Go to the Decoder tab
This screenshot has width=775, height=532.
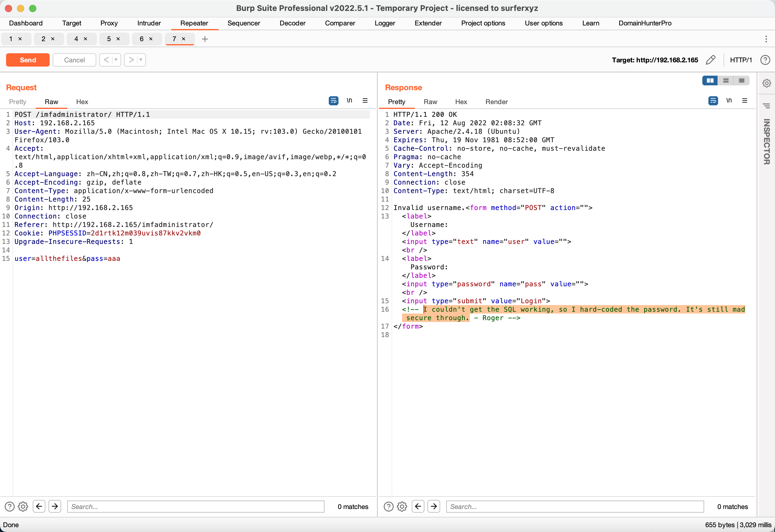(292, 23)
